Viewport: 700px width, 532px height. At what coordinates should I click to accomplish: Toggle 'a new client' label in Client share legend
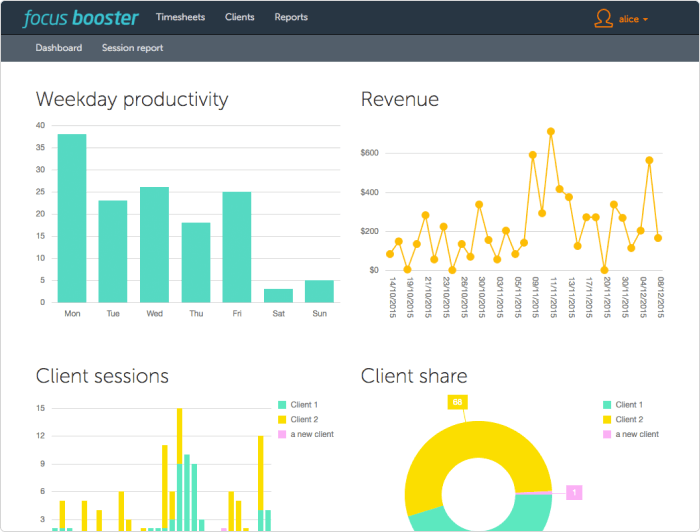[637, 434]
